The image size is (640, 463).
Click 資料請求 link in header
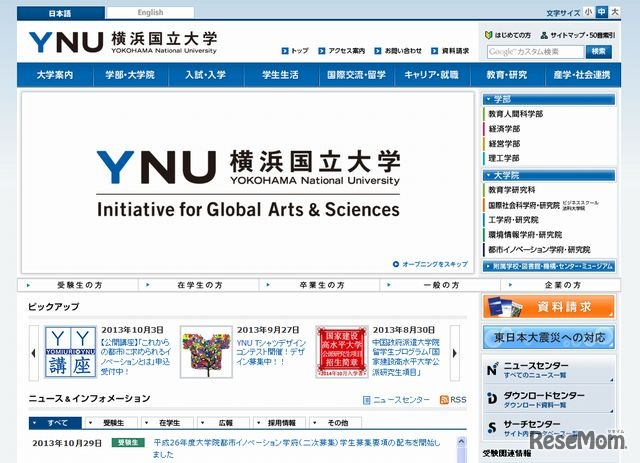(451, 51)
